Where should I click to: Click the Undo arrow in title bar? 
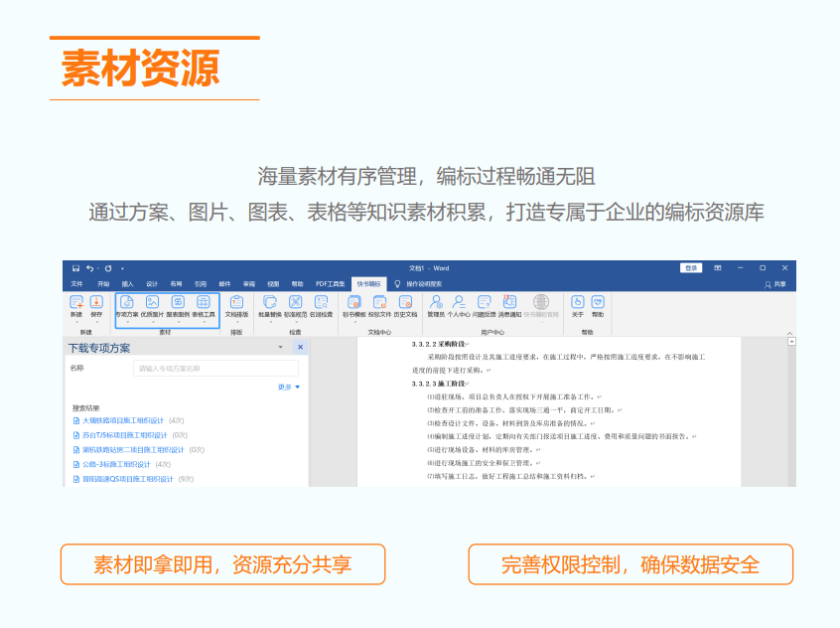[90, 268]
